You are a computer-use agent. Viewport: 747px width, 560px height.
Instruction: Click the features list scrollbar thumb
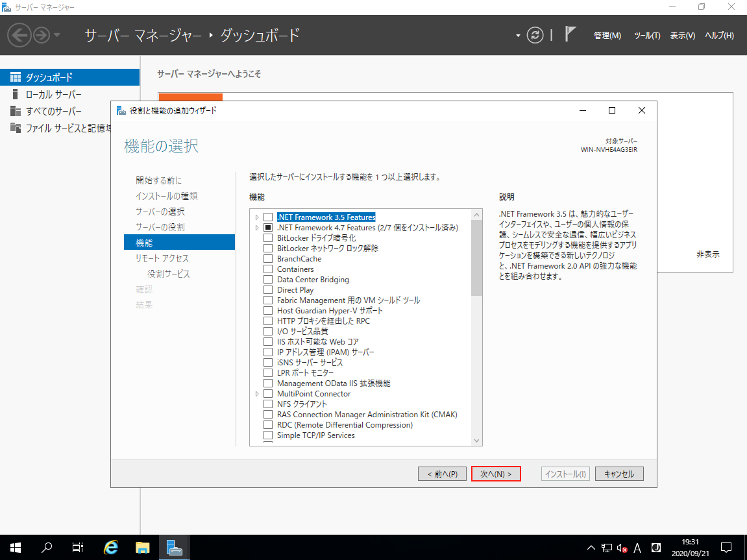coord(476,258)
